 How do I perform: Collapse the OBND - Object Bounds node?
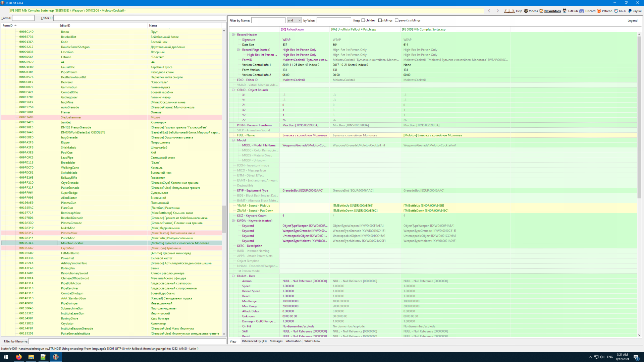(233, 90)
